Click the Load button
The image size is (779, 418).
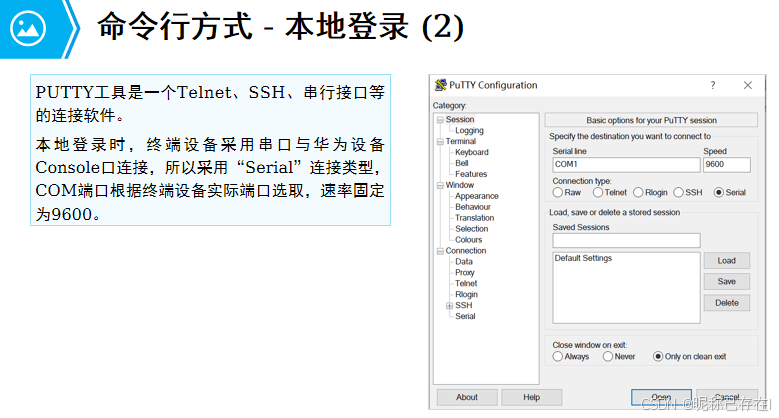click(726, 260)
